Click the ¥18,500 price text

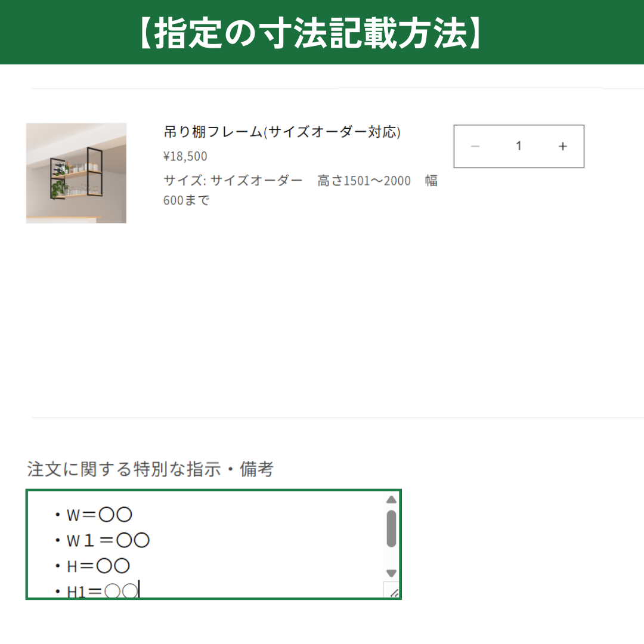(185, 157)
